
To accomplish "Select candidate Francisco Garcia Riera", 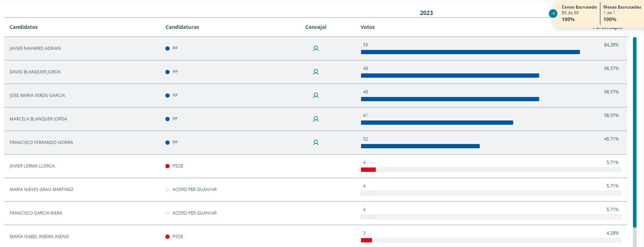I will 36,213.
